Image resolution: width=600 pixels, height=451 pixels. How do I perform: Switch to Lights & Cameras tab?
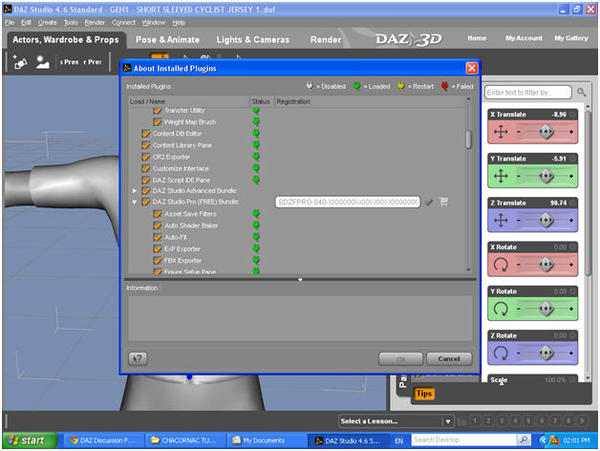(253, 39)
